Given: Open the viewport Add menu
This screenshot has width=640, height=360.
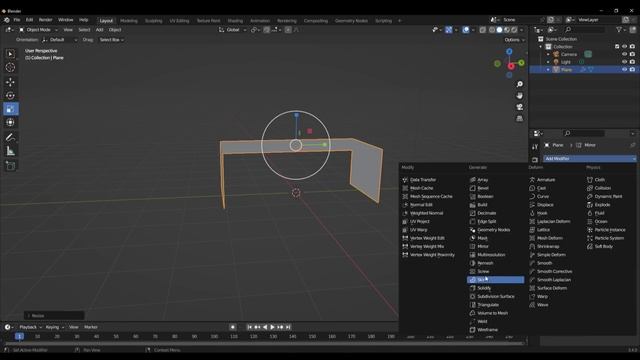Looking at the screenshot, I should pyautogui.click(x=99, y=30).
